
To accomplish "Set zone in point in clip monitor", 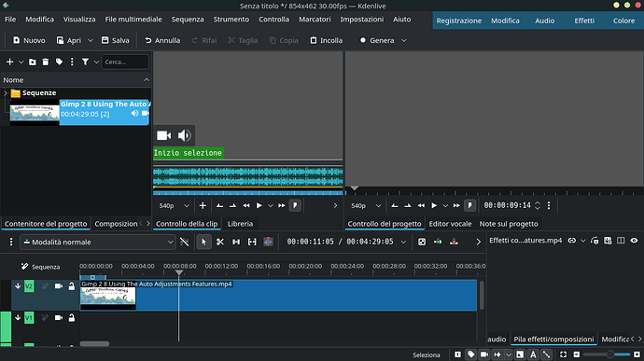I will [219, 206].
